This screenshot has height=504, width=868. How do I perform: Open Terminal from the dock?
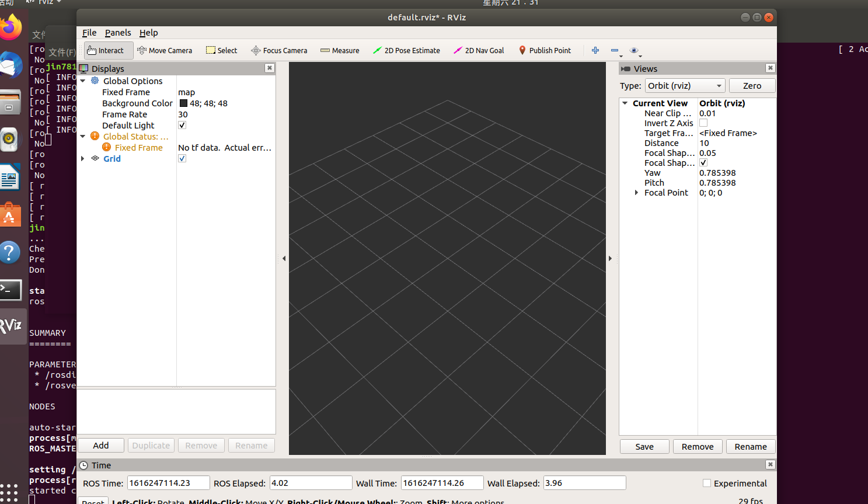click(11, 290)
